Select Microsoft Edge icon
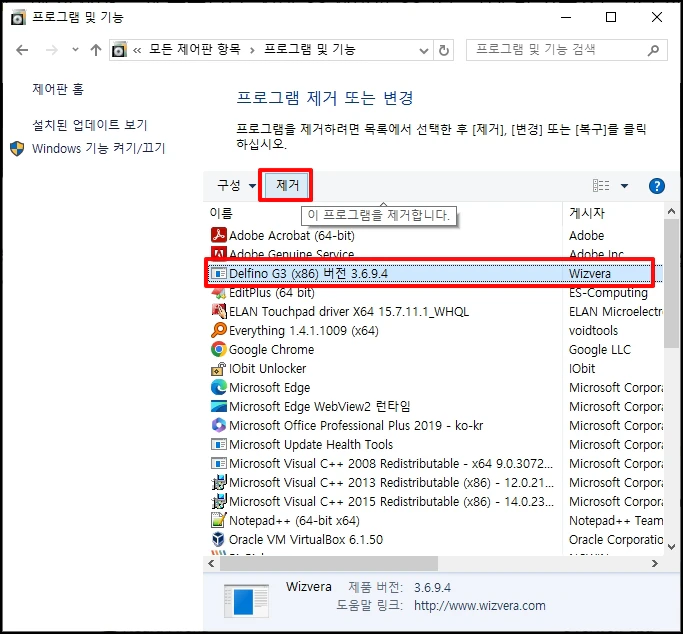Screen dimensions: 683x634 coord(219,388)
